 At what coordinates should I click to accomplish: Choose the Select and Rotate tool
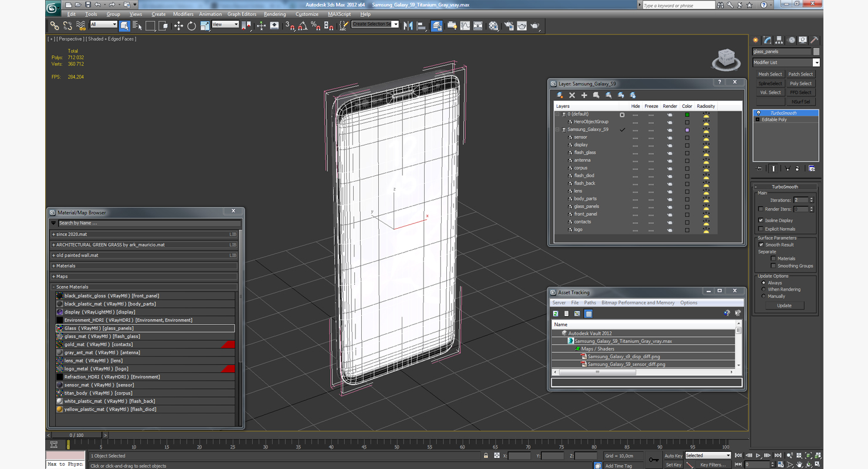[191, 26]
